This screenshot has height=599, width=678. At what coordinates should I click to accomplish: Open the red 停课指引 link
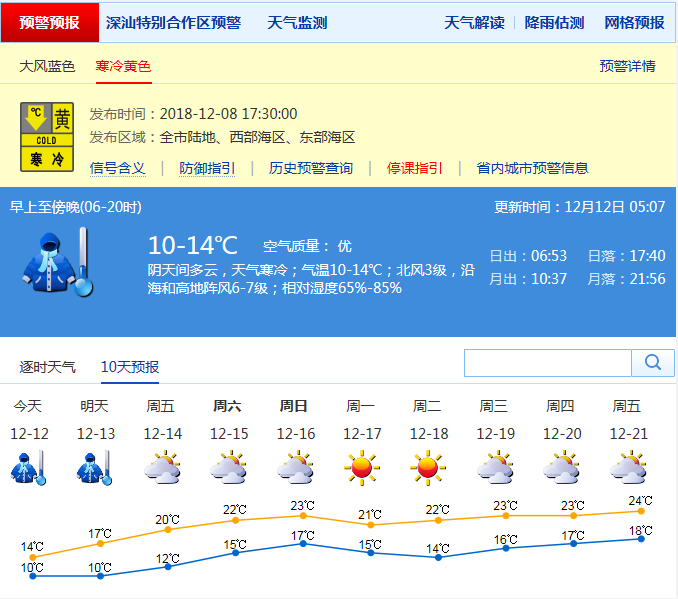tap(414, 168)
